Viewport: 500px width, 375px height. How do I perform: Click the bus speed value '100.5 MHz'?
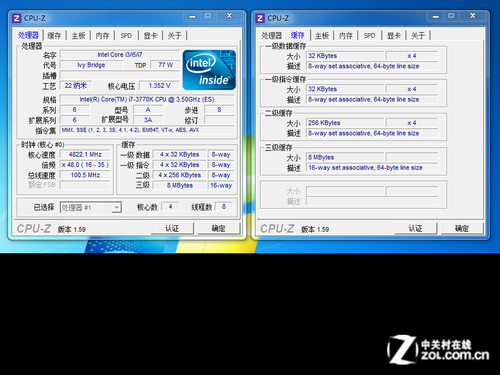(85, 175)
